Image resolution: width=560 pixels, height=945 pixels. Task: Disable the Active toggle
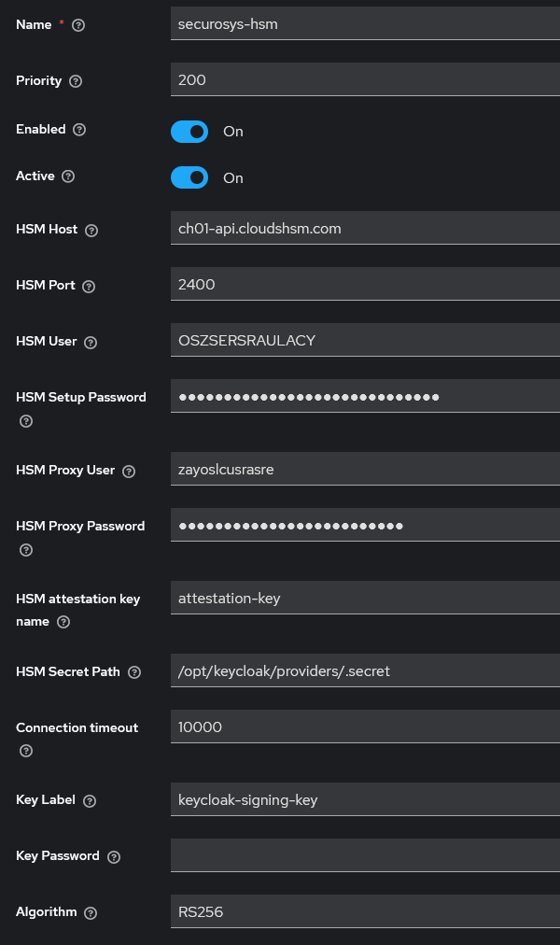(189, 177)
